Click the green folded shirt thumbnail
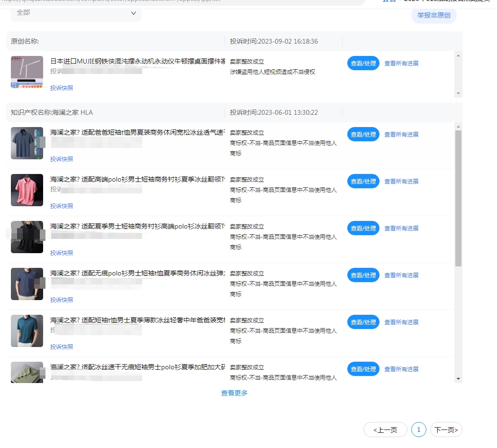Viewport: 497px width, 448px height. (27, 372)
